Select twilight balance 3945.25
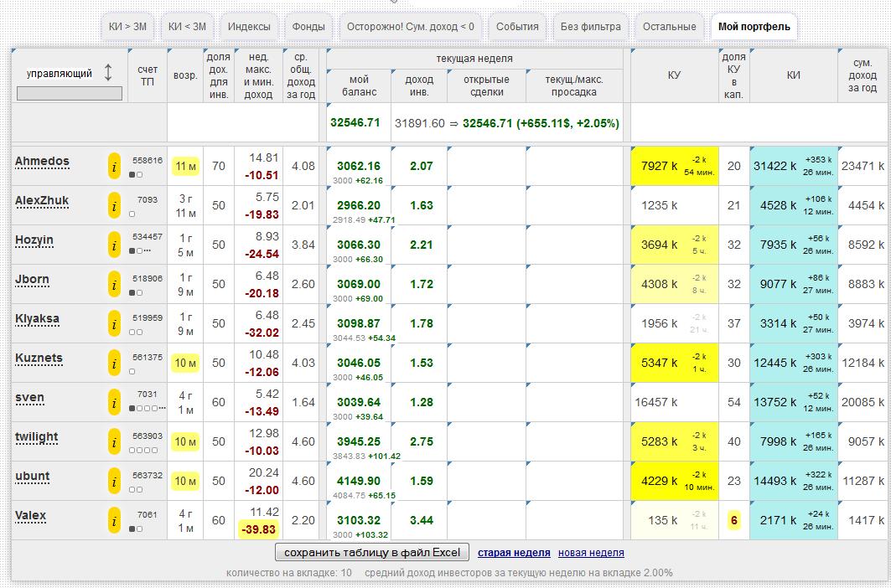This screenshot has height=588, width=891. tap(359, 441)
